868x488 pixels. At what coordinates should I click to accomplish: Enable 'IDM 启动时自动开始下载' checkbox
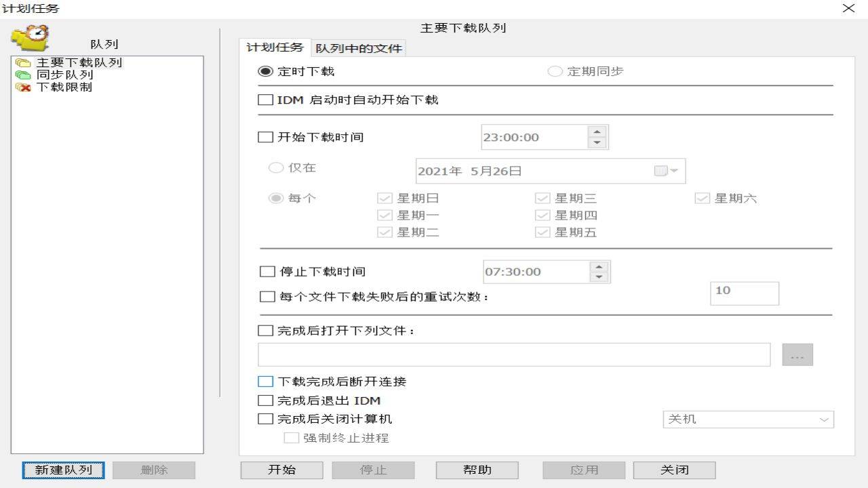[265, 100]
